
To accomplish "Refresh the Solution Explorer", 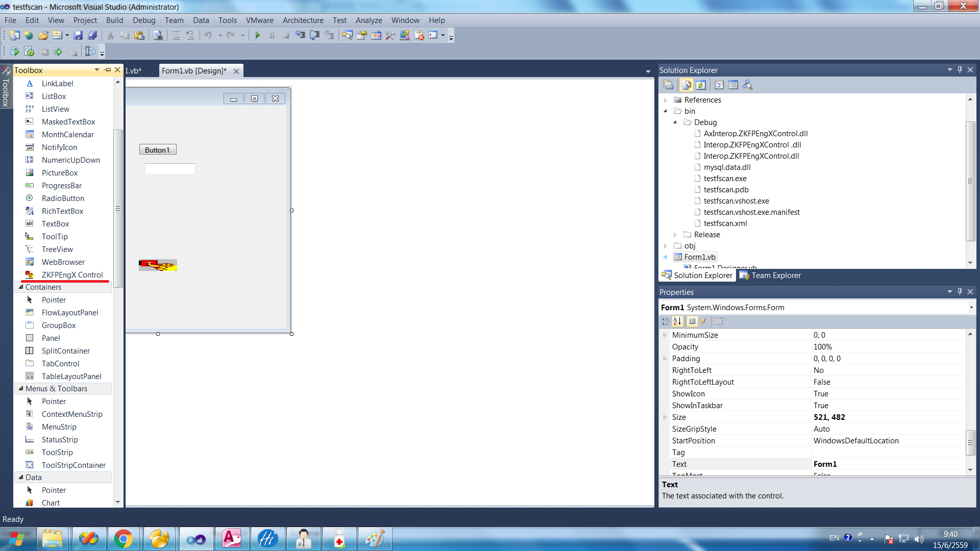I will point(701,85).
